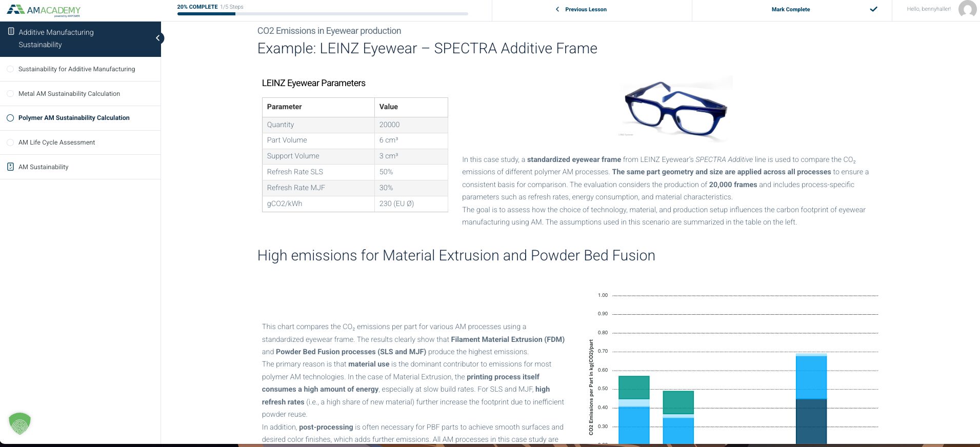Viewport: 980px width, 447px height.
Task: Open the AM Life Cycle Assessment lesson
Action: 57,143
